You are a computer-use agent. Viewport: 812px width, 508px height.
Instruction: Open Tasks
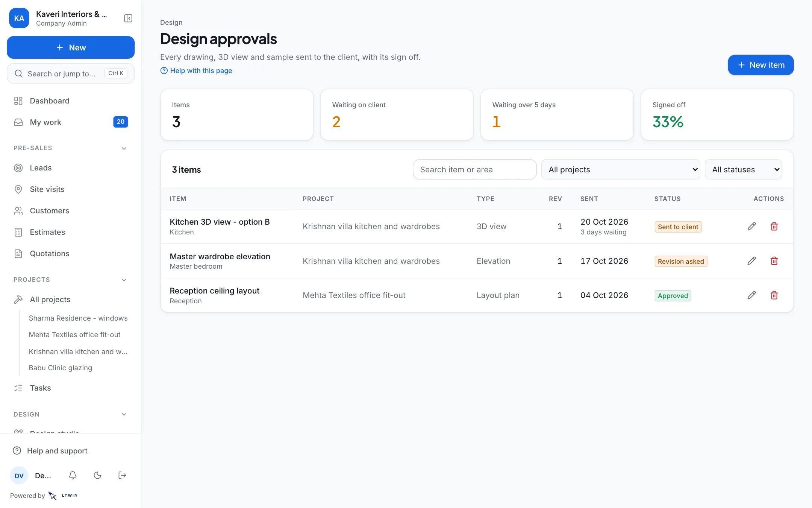(x=71, y=388)
